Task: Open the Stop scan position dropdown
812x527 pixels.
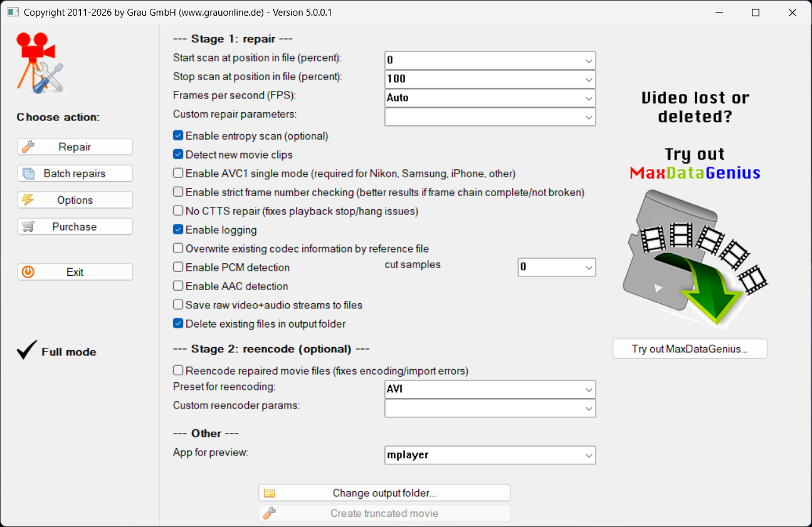Action: point(589,80)
